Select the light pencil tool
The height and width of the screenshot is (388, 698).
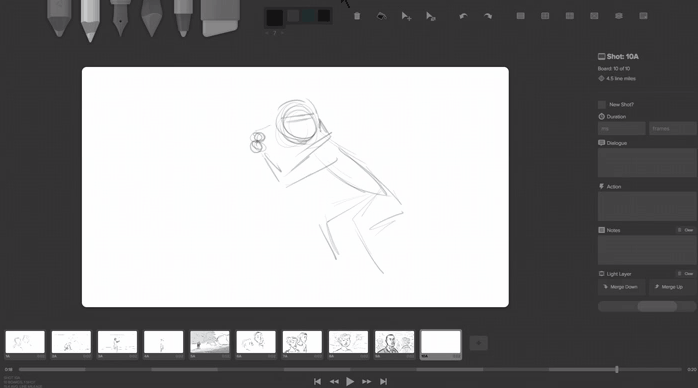[x=59, y=17]
